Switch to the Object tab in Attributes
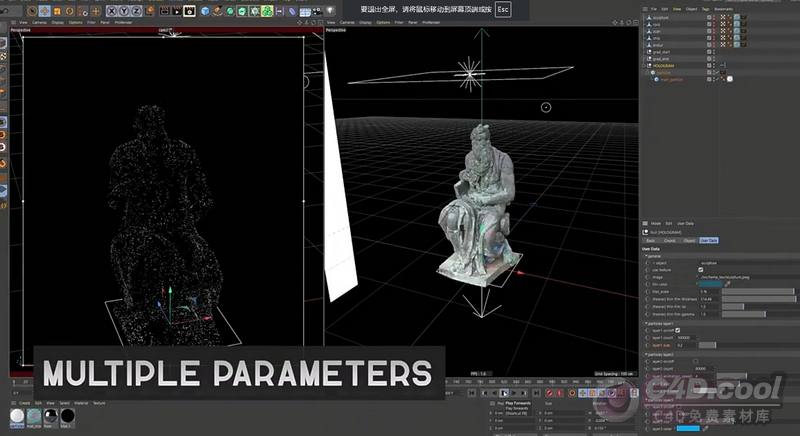 pyautogui.click(x=689, y=241)
